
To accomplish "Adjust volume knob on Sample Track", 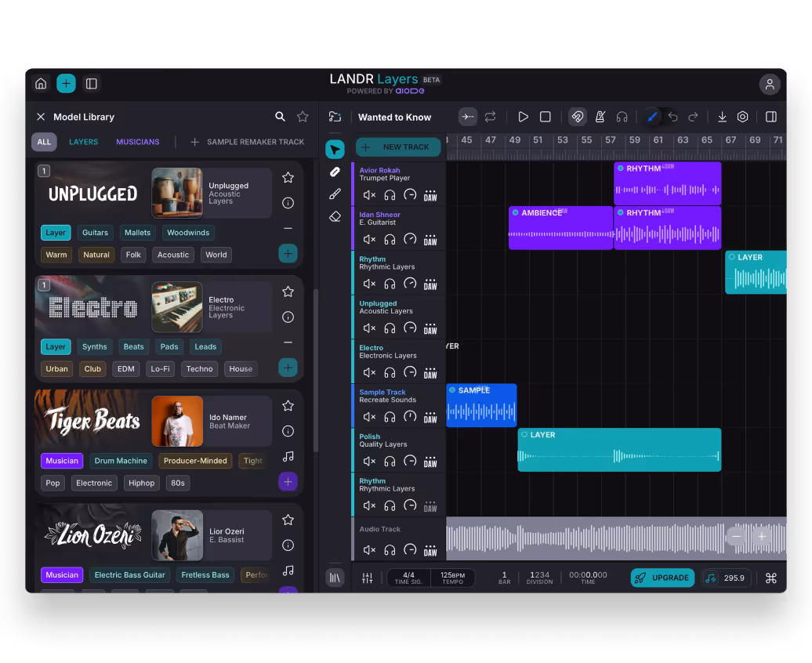I will 410,417.
